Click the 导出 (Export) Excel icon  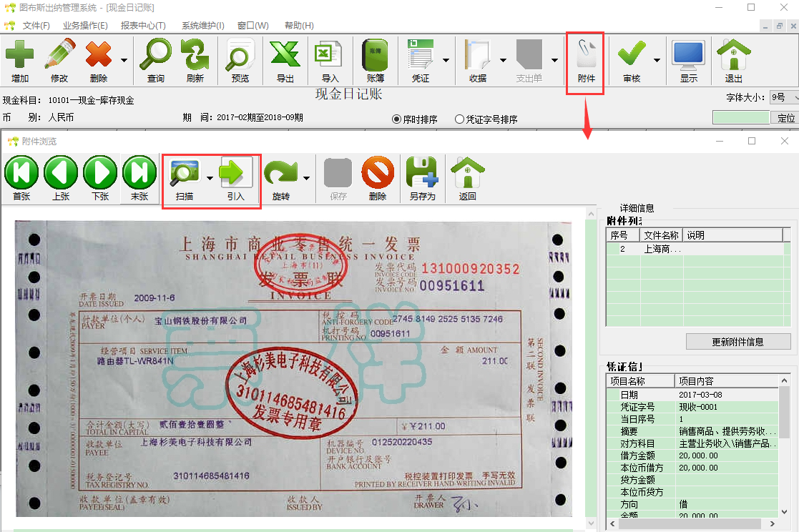tap(285, 54)
